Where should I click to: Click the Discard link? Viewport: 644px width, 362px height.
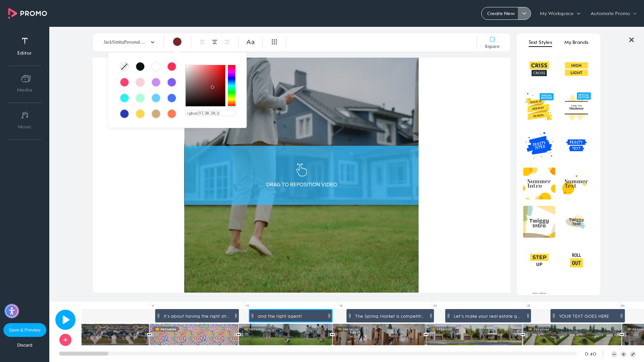tap(25, 345)
